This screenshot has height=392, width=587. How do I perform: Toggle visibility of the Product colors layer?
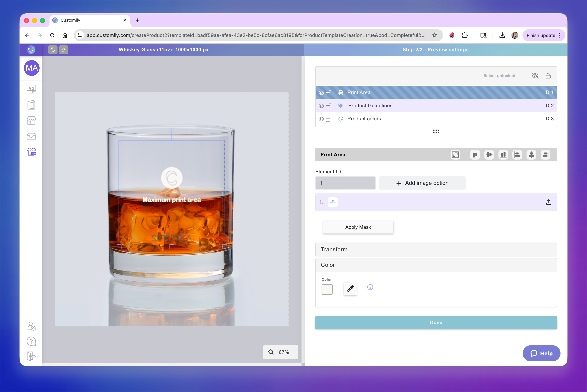click(321, 119)
